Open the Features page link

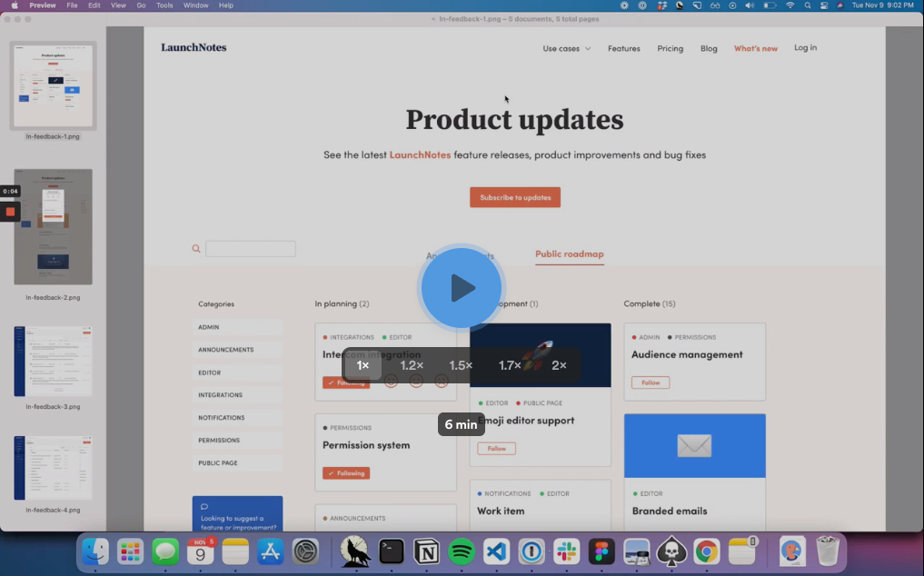pos(623,48)
